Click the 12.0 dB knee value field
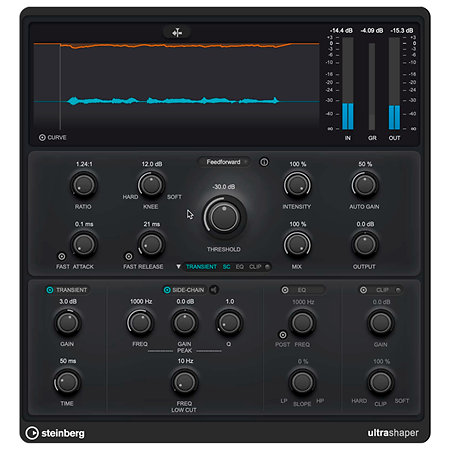The width and height of the screenshot is (450, 450). tap(152, 164)
